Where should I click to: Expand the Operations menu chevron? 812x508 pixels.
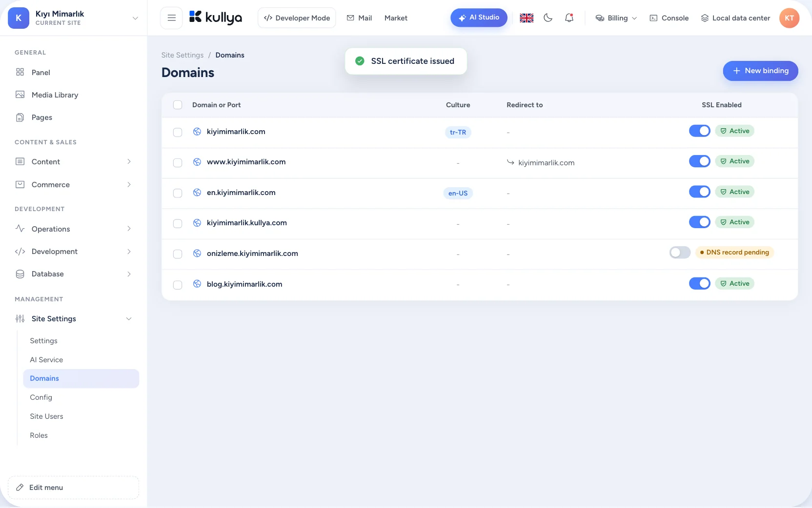pos(129,229)
